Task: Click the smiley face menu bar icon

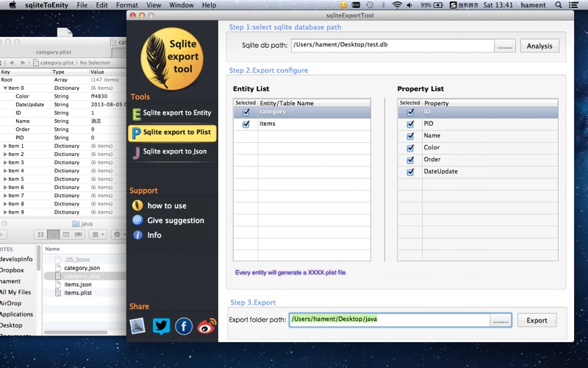Action: click(x=343, y=5)
